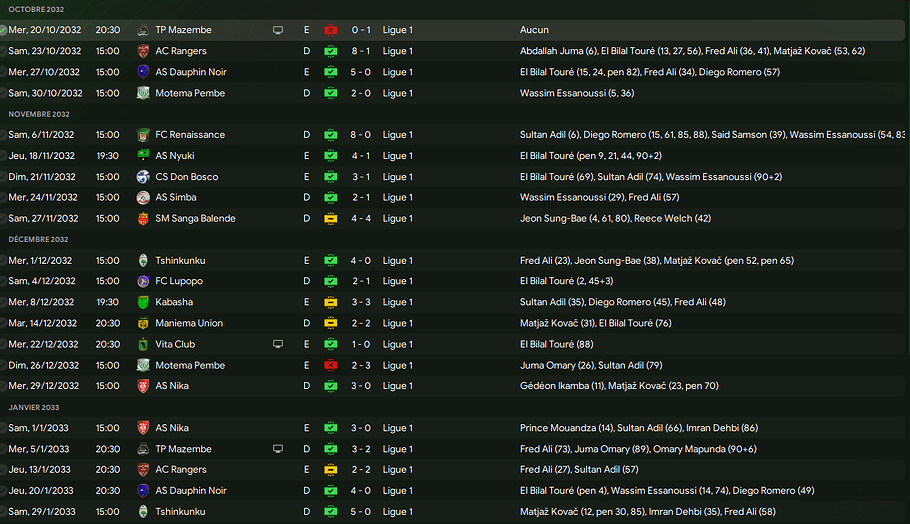Click the CS Don Bosco club badge

(x=143, y=177)
